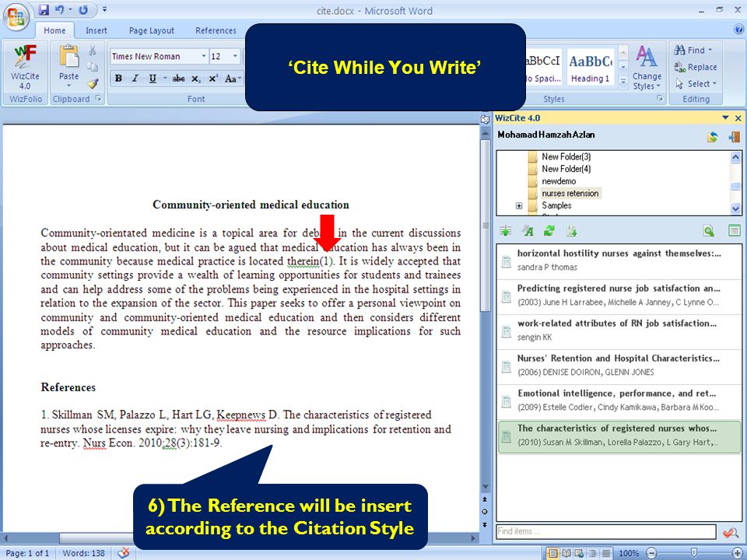This screenshot has width=747, height=560.
Task: Open the References ribbon tab
Action: (216, 30)
